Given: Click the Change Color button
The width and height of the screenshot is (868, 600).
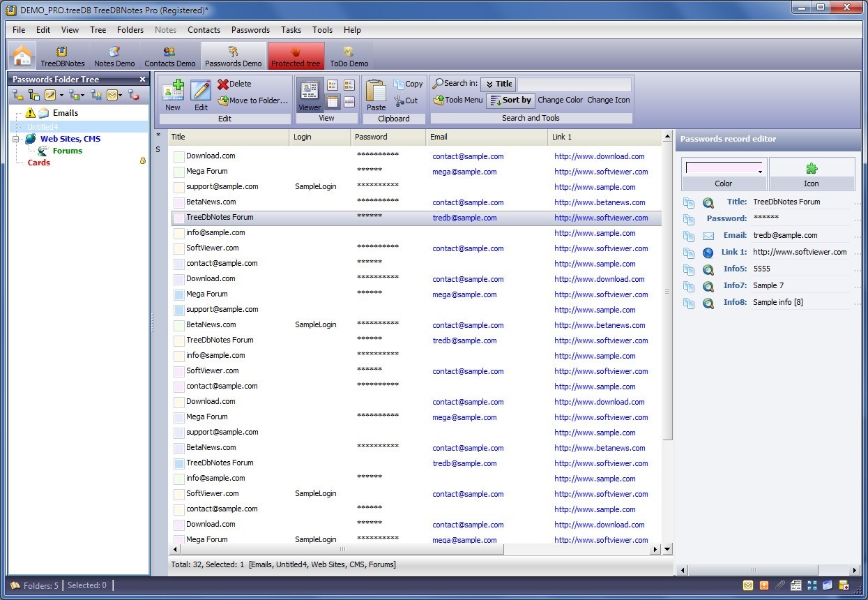Looking at the screenshot, I should [x=560, y=100].
